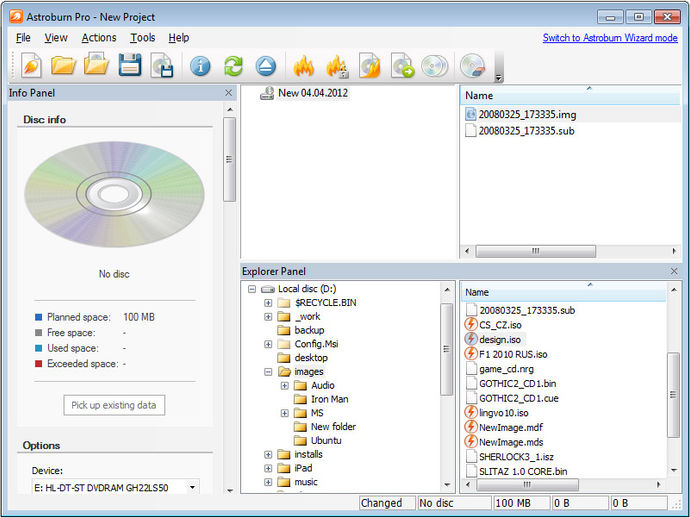Viewport: 690px width, 518px height.
Task: Click the Info Panel vertical scrollbar thumb
Action: [x=229, y=159]
